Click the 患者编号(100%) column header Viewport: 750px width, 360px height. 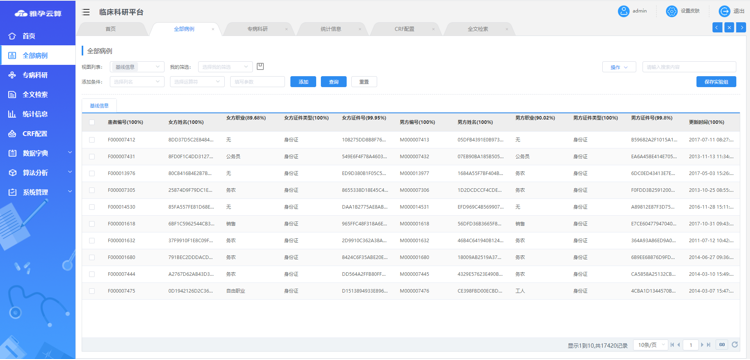(x=125, y=122)
